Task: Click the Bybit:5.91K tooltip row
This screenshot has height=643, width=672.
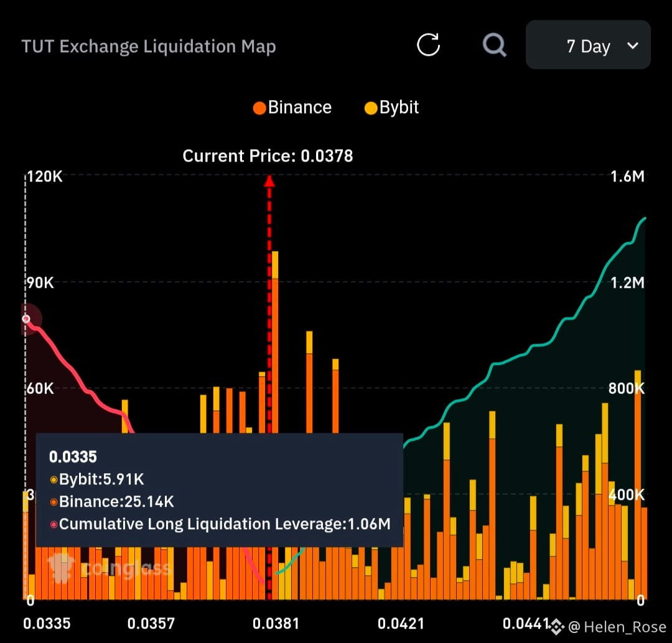Action: [x=97, y=479]
